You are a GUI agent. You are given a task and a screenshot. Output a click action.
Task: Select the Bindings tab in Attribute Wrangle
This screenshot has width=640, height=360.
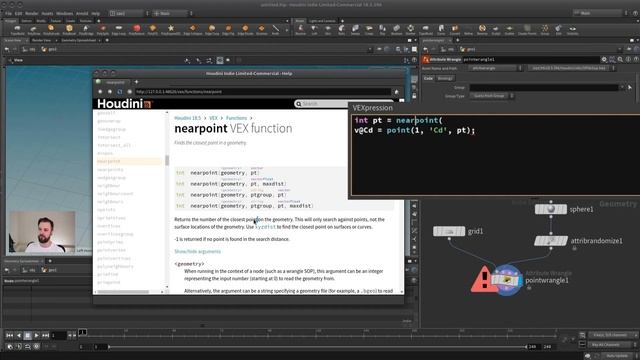pyautogui.click(x=444, y=78)
